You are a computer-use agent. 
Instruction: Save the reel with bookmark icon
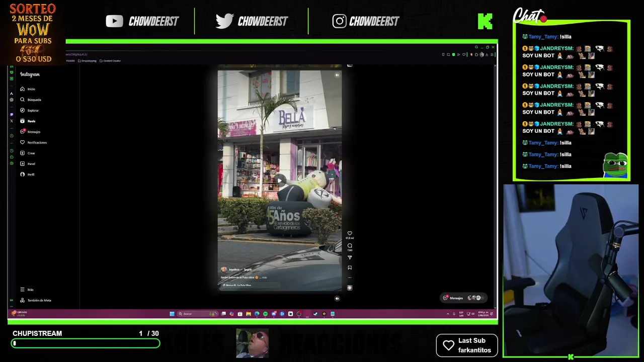click(x=350, y=267)
